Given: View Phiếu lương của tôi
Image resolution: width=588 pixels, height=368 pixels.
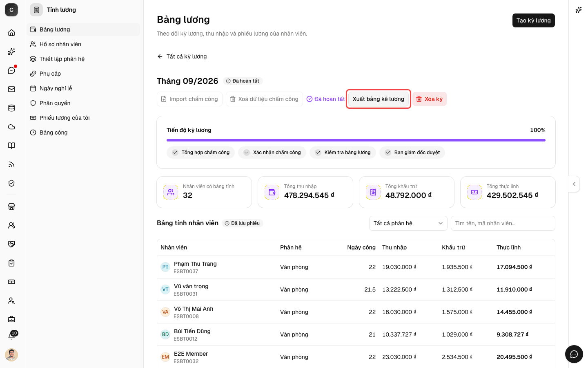Looking at the screenshot, I should click(x=83, y=118).
